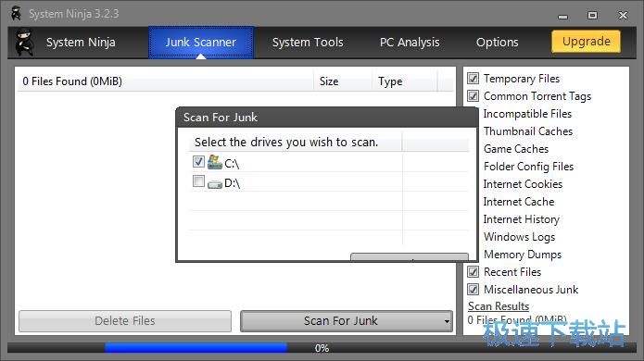Click the Delete Files button
The width and height of the screenshot is (644, 361).
[125, 321]
